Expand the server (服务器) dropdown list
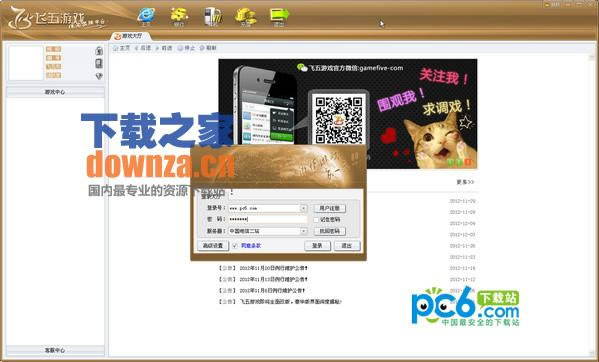Image resolution: width=599 pixels, height=362 pixels. [303, 231]
